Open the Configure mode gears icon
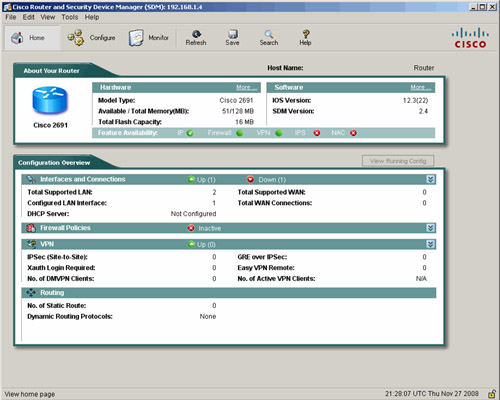The image size is (500, 400). click(75, 37)
